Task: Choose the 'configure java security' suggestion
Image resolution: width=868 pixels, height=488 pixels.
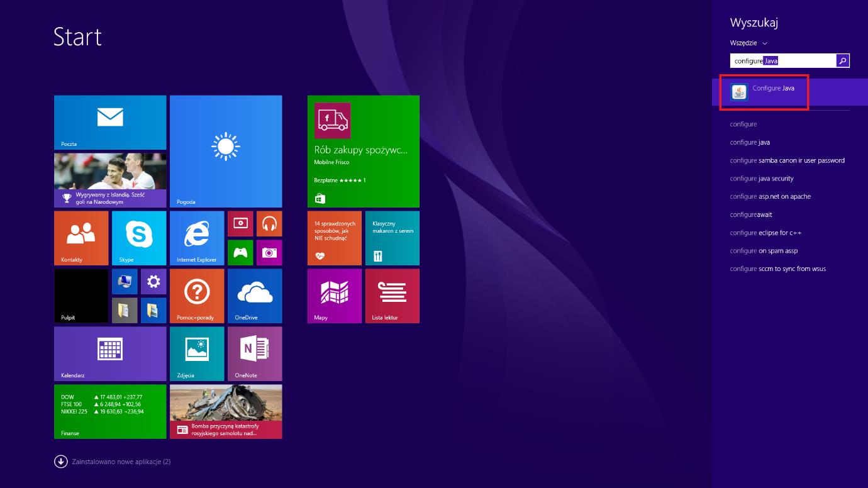Action: pos(762,179)
